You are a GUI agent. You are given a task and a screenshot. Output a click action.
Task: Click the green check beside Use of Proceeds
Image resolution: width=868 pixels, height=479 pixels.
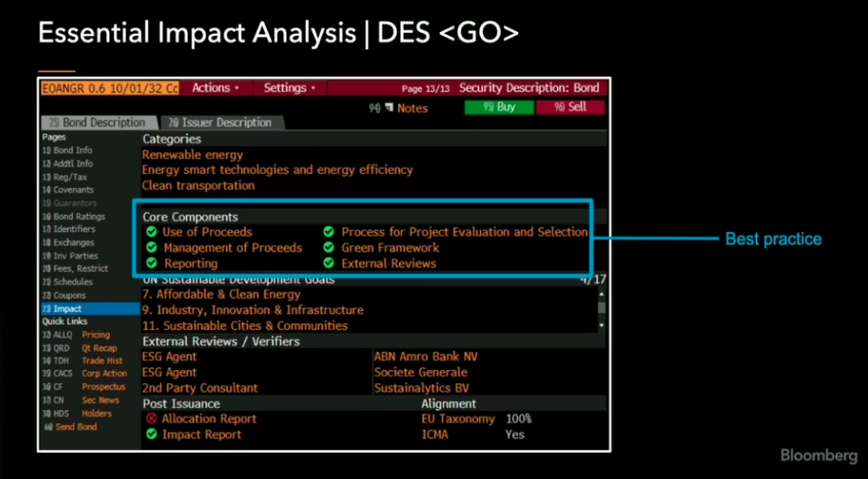152,232
